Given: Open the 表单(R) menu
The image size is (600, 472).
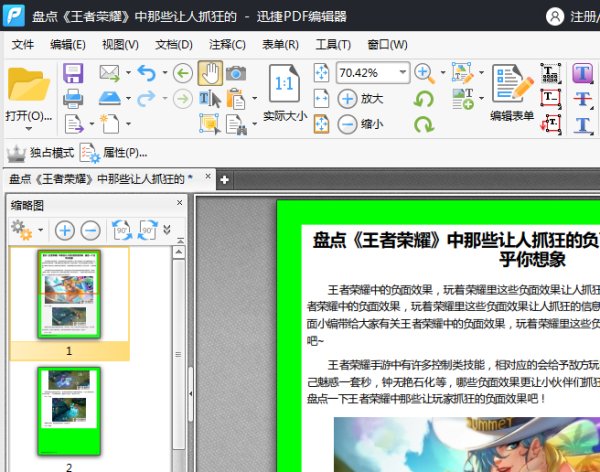Looking at the screenshot, I should tap(280, 44).
